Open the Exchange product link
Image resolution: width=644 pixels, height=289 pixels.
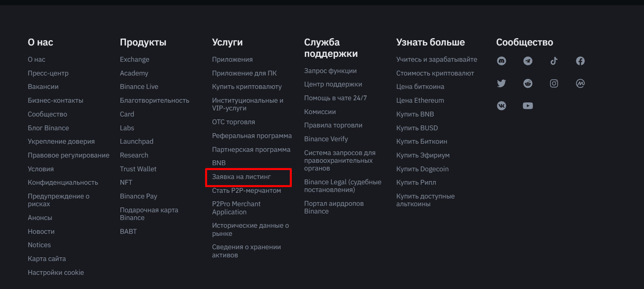pos(135,59)
